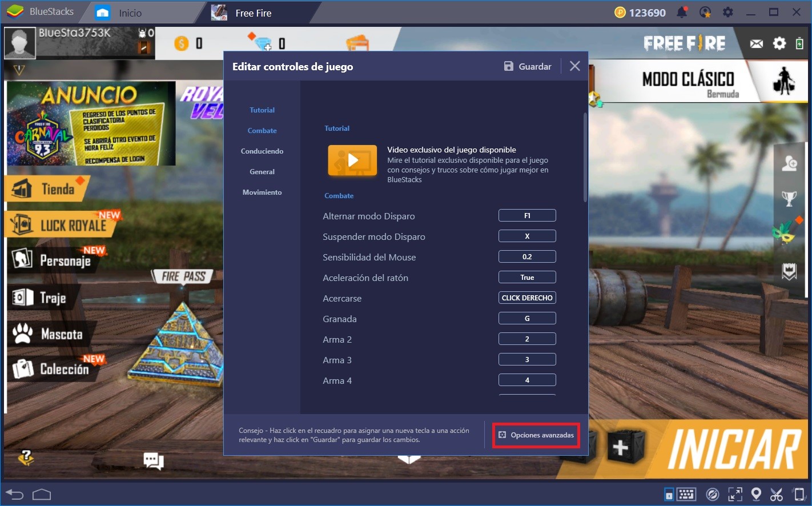Expand the chevron below the player avatar
The height and width of the screenshot is (506, 812).
[19, 70]
